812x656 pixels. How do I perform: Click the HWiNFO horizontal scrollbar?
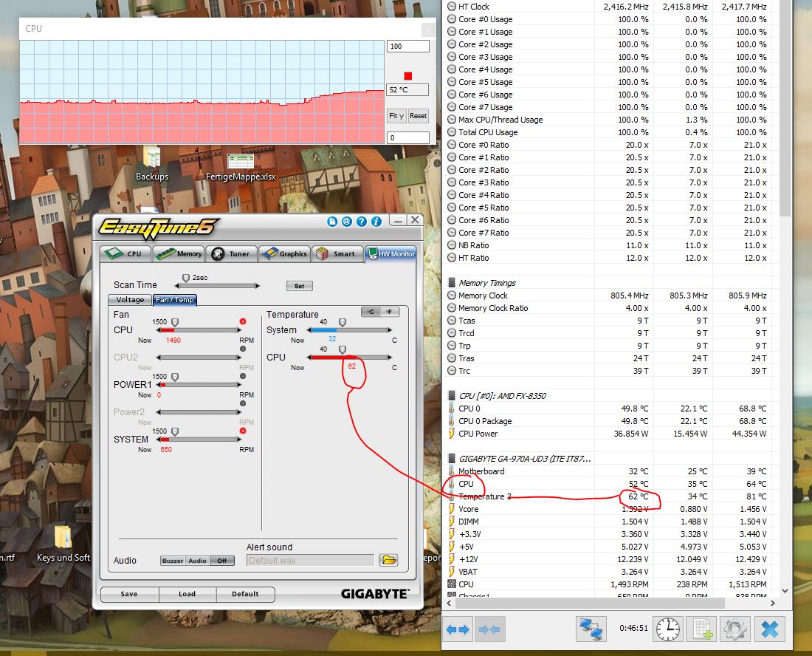click(x=589, y=603)
